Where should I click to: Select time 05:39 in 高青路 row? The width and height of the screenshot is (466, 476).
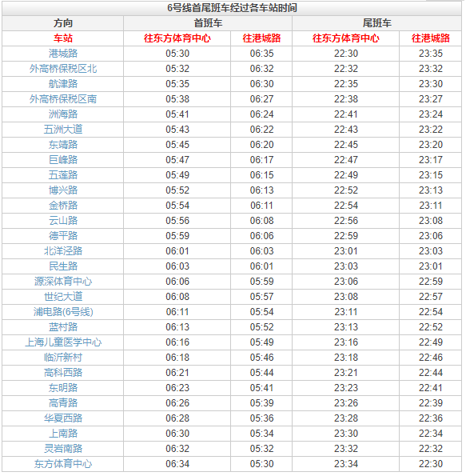click(262, 403)
